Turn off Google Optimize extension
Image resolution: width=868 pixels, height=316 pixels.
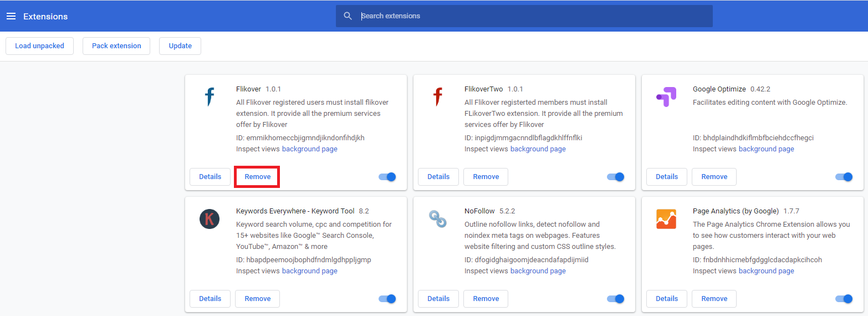(844, 177)
